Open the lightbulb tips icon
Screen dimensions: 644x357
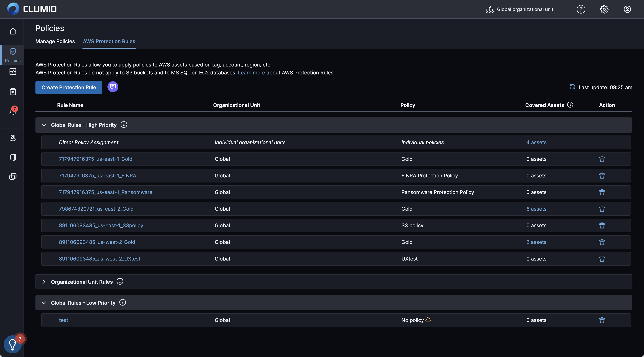pos(12,345)
